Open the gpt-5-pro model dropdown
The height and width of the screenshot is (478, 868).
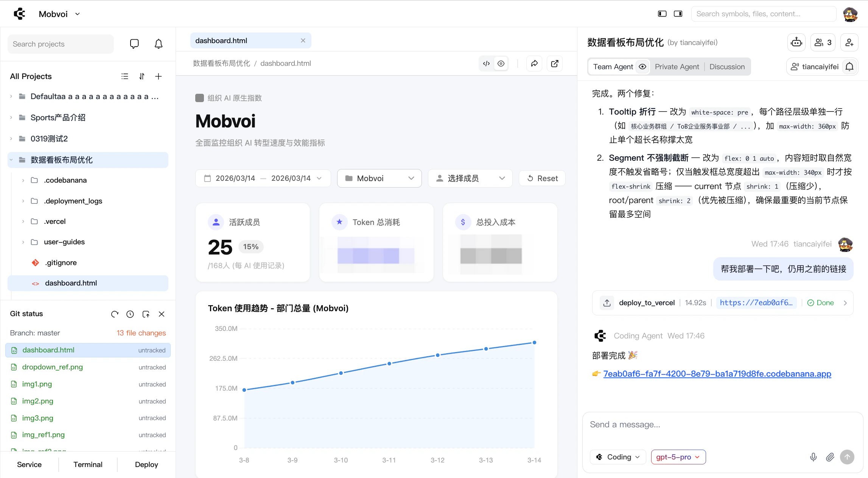click(x=678, y=457)
